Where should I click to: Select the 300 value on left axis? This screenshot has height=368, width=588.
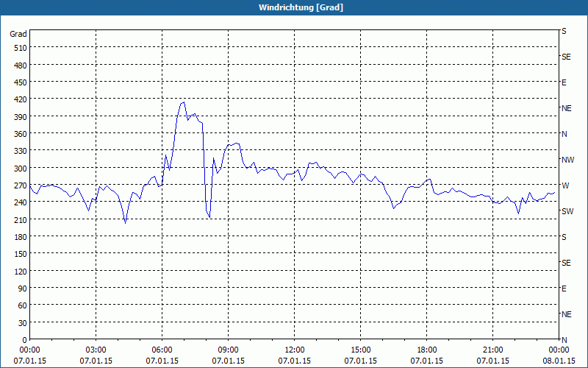pyautogui.click(x=21, y=169)
